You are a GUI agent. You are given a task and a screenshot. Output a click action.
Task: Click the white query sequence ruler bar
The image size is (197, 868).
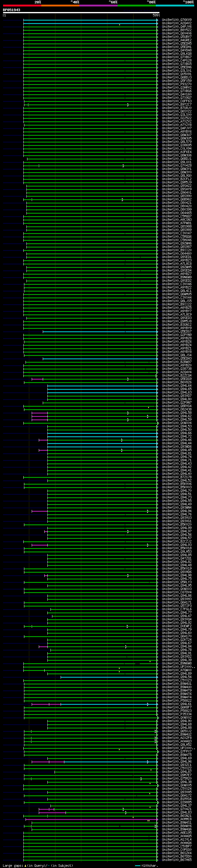click(x=81, y=13)
